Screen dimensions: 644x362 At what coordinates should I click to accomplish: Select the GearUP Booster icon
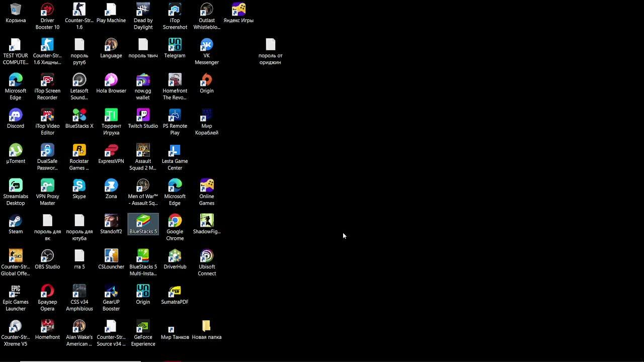click(x=111, y=298)
